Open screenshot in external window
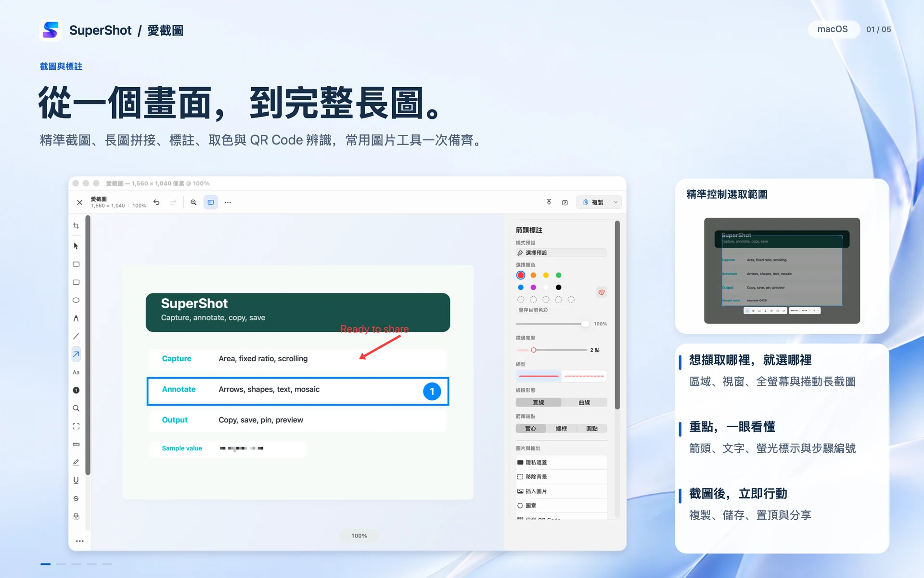The image size is (924, 578). (x=565, y=202)
